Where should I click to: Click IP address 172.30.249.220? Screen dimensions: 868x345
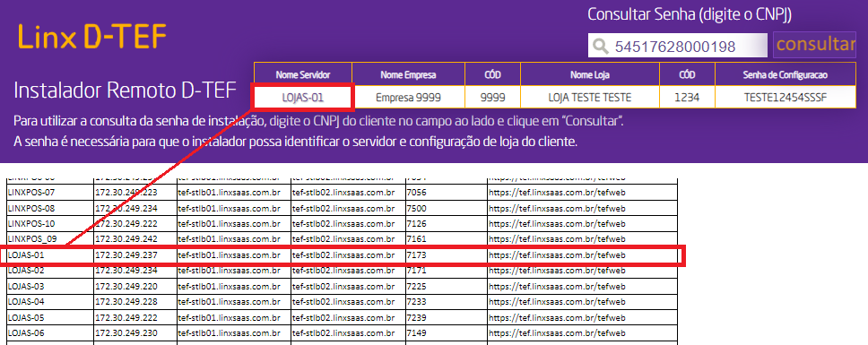click(x=126, y=287)
